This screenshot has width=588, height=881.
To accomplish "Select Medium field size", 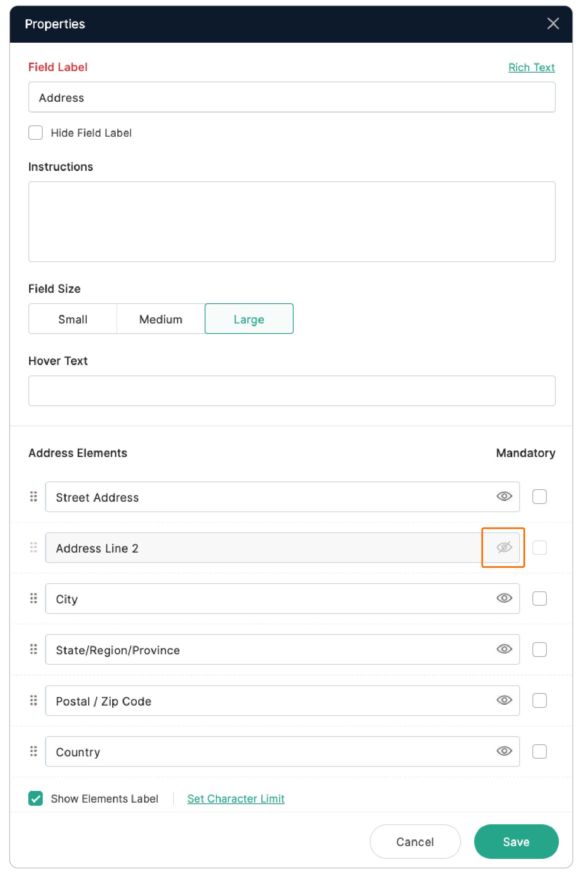I will 160,318.
